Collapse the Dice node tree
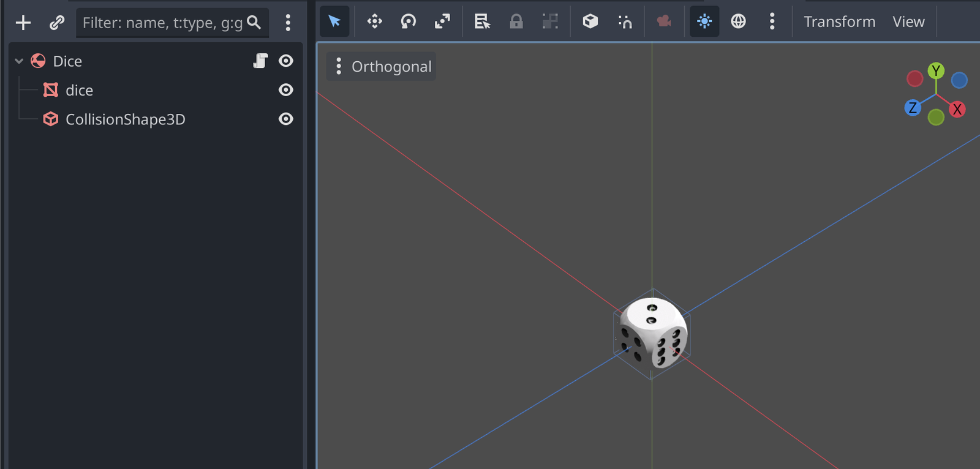 [x=19, y=61]
